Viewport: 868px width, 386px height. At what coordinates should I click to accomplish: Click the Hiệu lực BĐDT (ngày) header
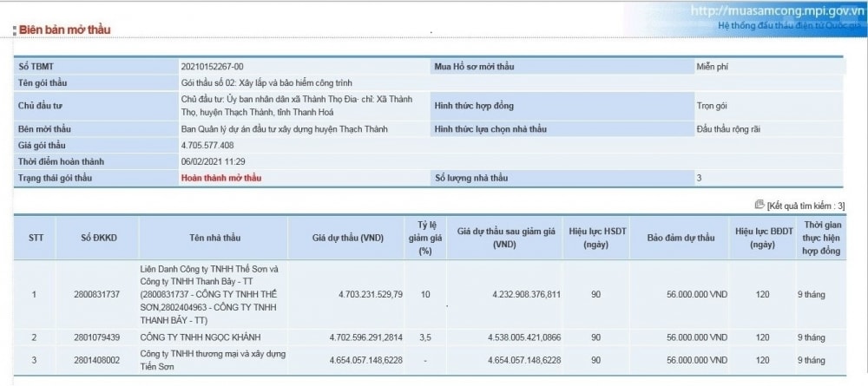click(x=762, y=238)
